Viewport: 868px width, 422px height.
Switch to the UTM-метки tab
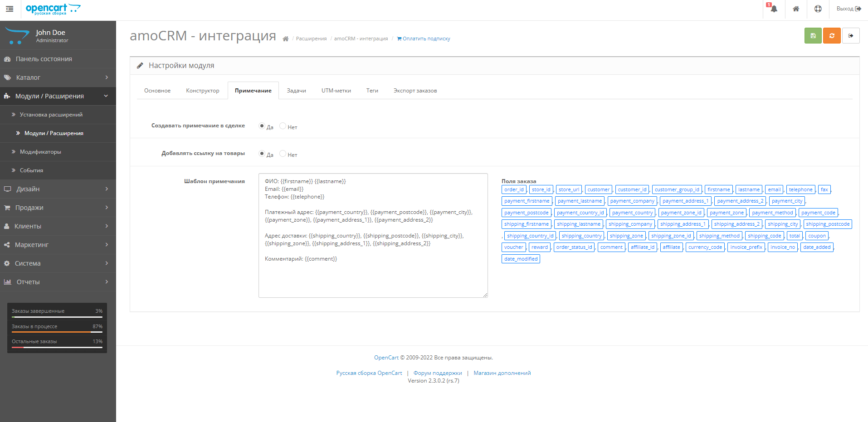tap(336, 90)
